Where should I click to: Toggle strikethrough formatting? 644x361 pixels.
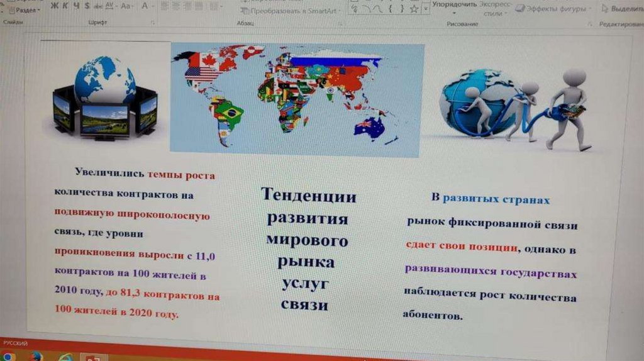[97, 6]
